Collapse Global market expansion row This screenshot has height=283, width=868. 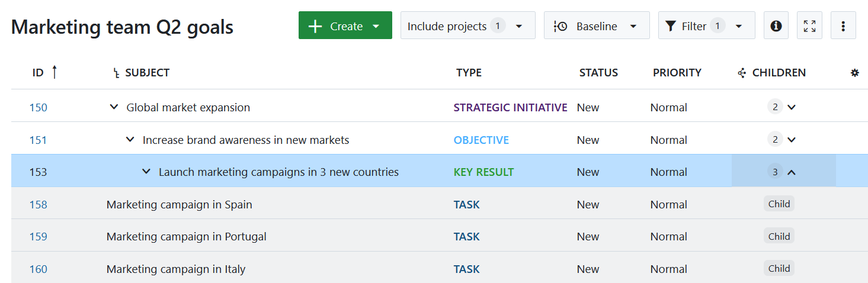click(114, 107)
